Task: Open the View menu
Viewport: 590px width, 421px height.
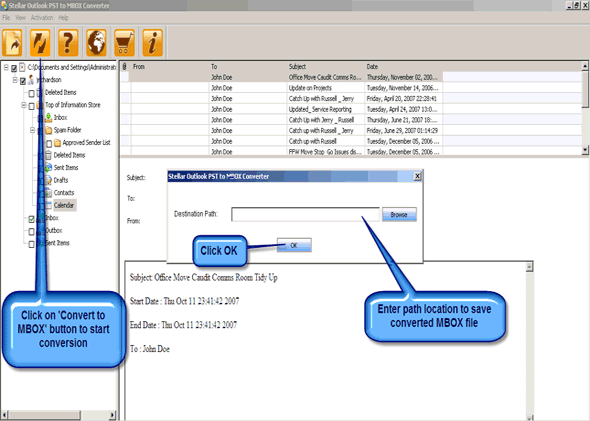Action: click(20, 18)
